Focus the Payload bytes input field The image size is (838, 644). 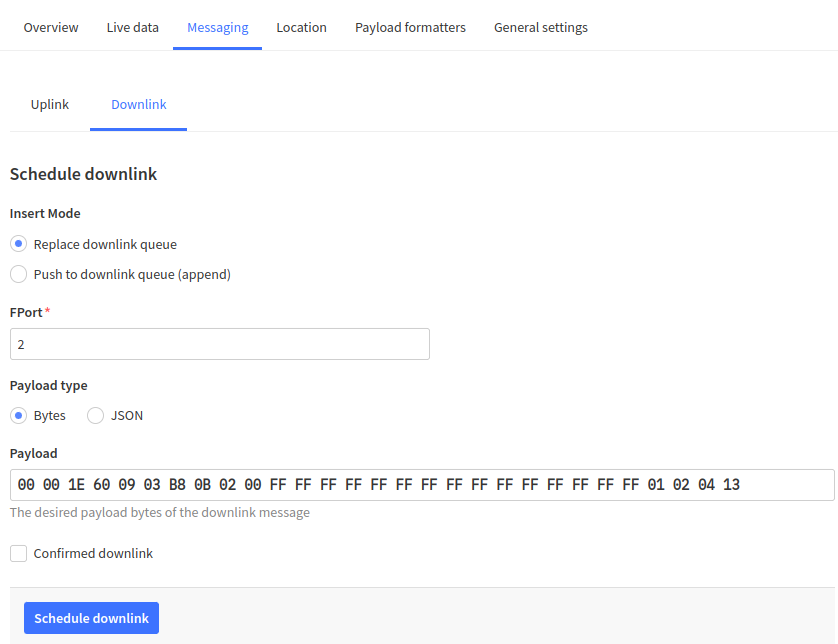click(422, 485)
